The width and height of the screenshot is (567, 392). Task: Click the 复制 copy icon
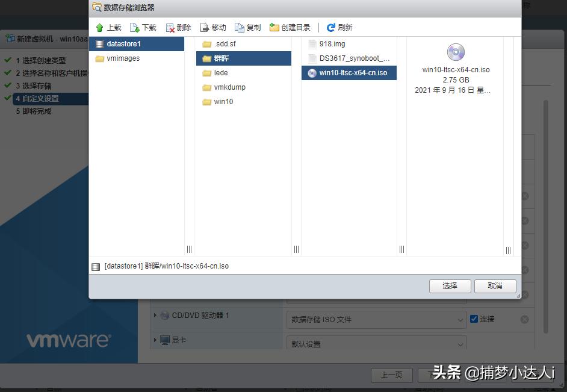[240, 26]
